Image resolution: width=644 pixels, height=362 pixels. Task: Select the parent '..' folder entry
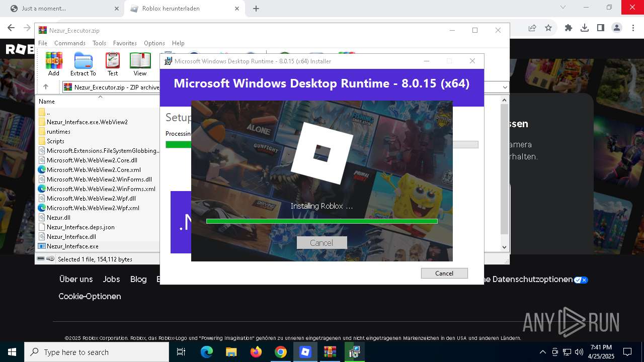pos(48,113)
